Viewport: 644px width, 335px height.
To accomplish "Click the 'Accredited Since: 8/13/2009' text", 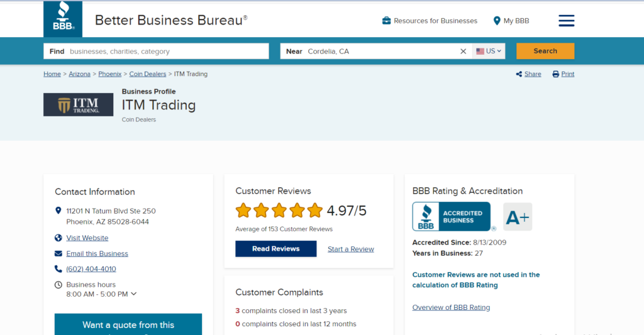I will pyautogui.click(x=459, y=242).
